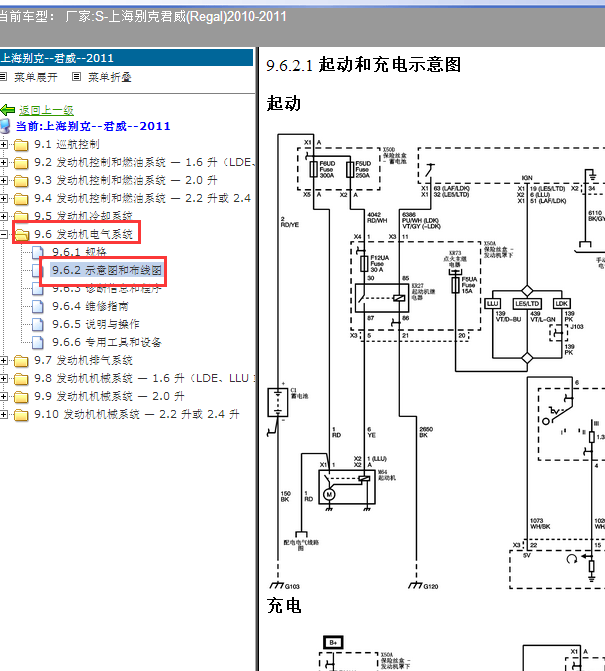The height and width of the screenshot is (671, 605).
Task: Click the green back arrow icon
Action: tap(8, 110)
